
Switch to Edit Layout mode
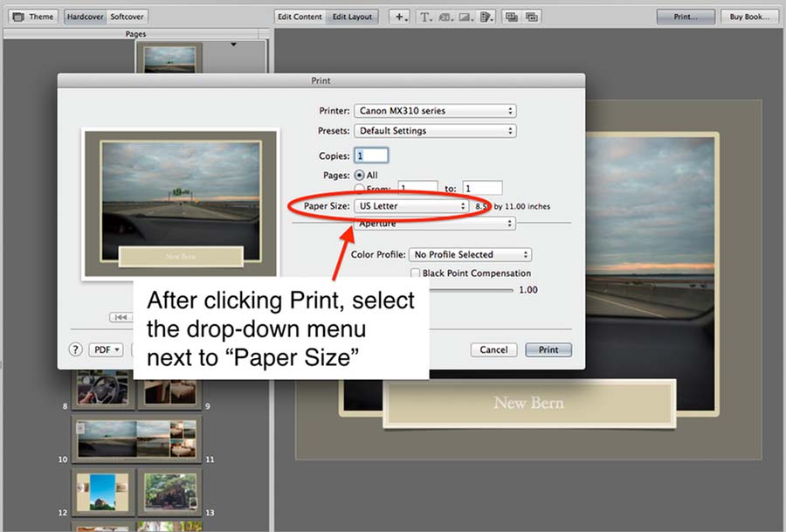click(353, 17)
